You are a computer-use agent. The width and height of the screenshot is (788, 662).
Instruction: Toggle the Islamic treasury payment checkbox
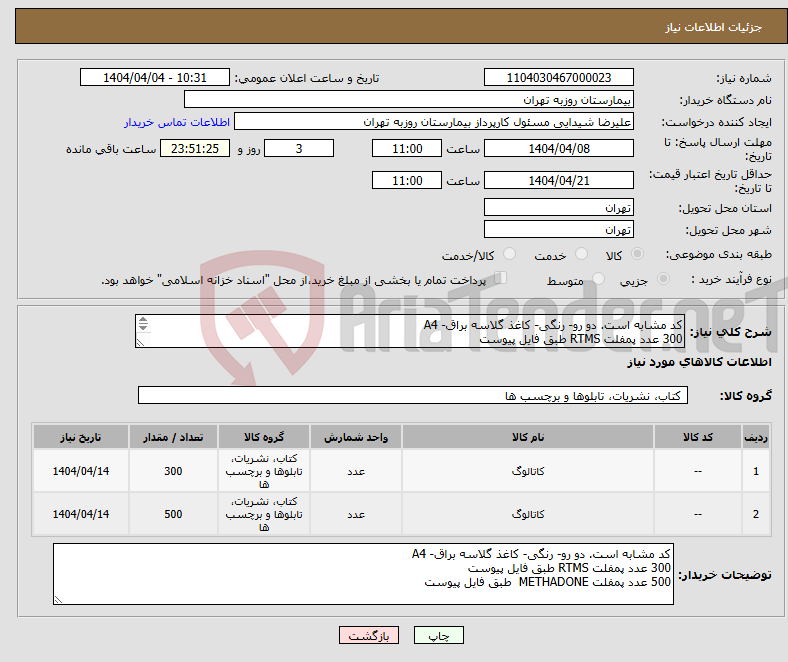pos(501,277)
